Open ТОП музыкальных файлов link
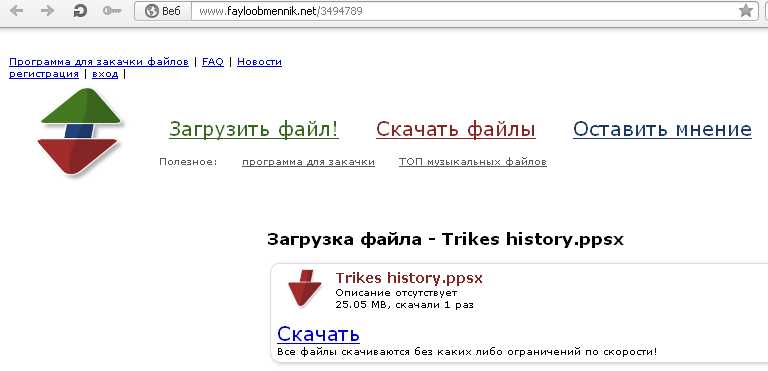The height and width of the screenshot is (371, 768). (473, 162)
